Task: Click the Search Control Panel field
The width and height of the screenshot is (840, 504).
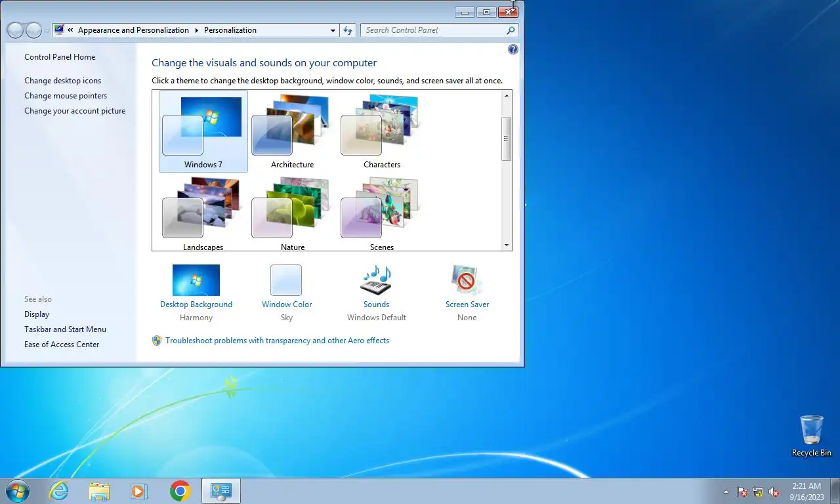Action: click(x=439, y=30)
